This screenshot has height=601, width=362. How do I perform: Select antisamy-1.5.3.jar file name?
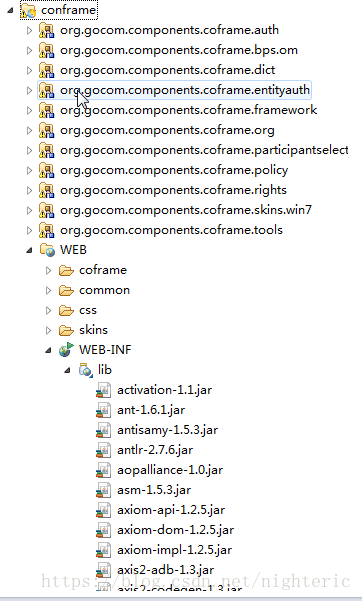coord(168,430)
